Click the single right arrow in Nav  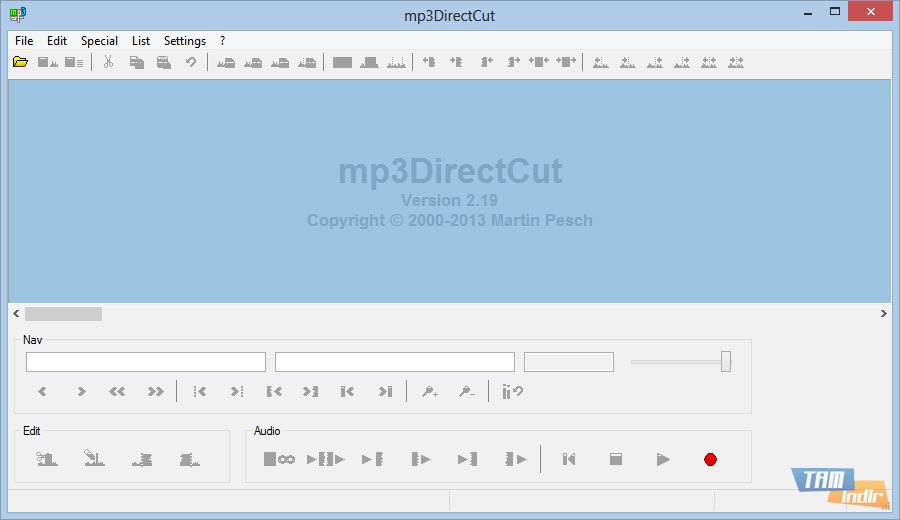pos(81,391)
